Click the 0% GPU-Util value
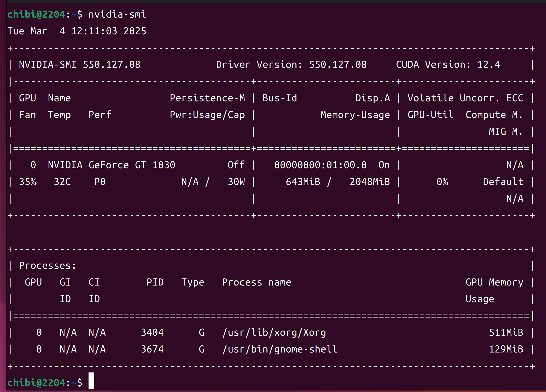Screen dimensions: 546x392 click(442, 182)
